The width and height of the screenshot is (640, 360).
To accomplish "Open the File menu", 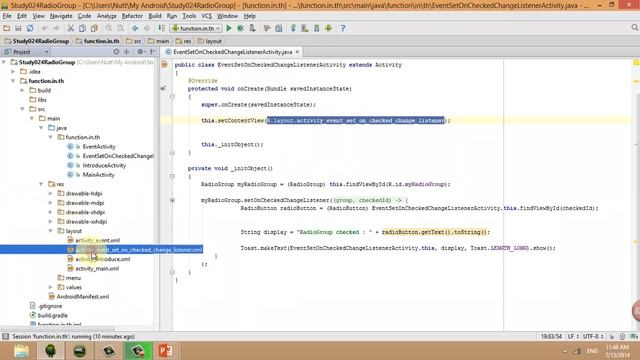I will pyautogui.click(x=7, y=16).
